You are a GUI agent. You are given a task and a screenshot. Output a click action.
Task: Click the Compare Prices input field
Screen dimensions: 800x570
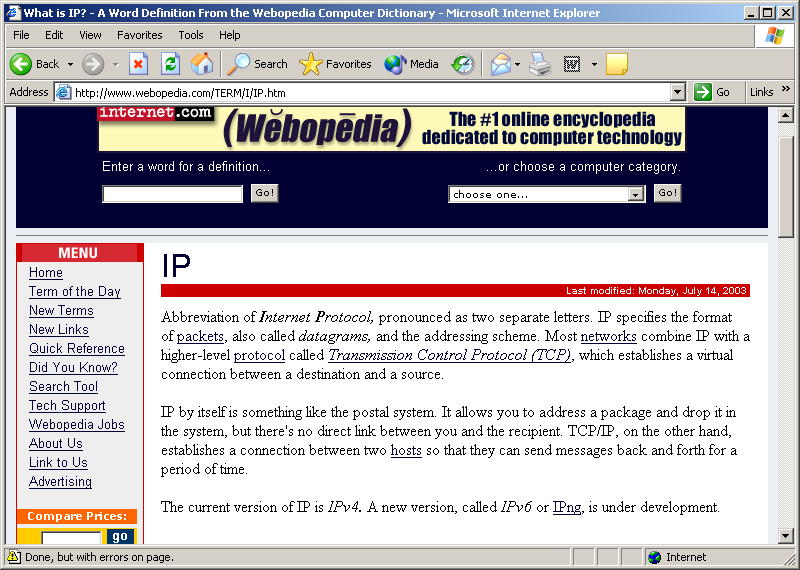coord(71,537)
